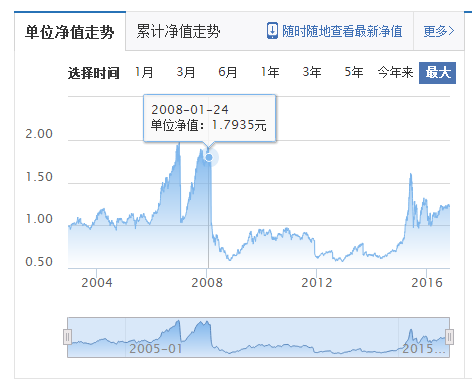Choose the 3年 time range
Viewport: 472px width, 385px height.
tap(312, 72)
